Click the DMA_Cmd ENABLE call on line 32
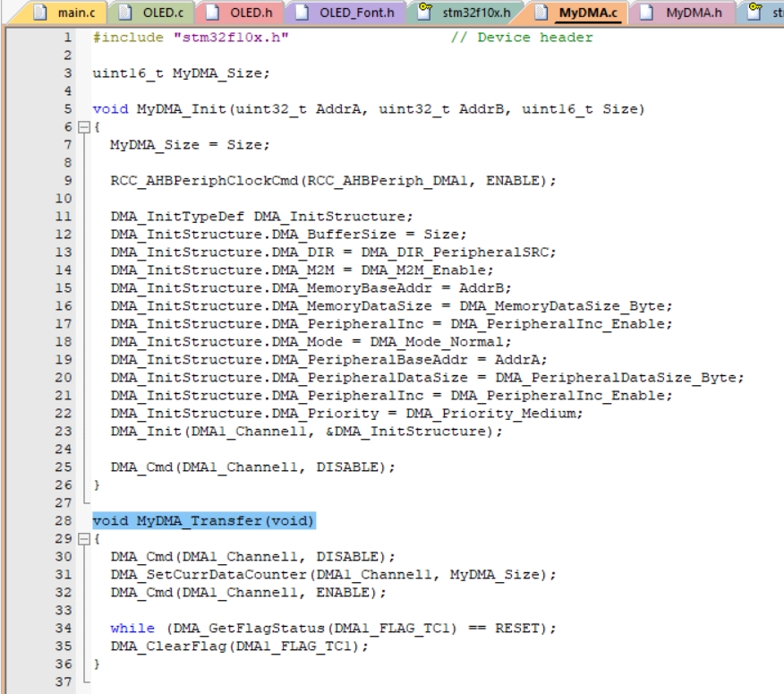Screen dimensions: 784x694 (248, 593)
